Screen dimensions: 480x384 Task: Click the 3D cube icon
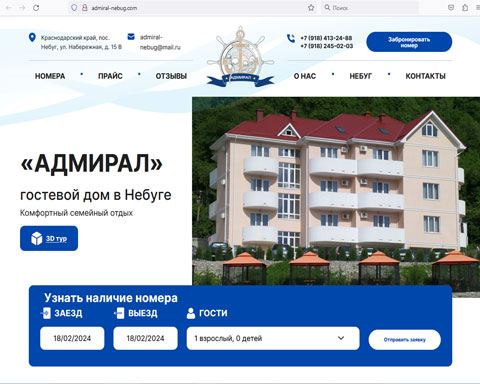coord(36,238)
